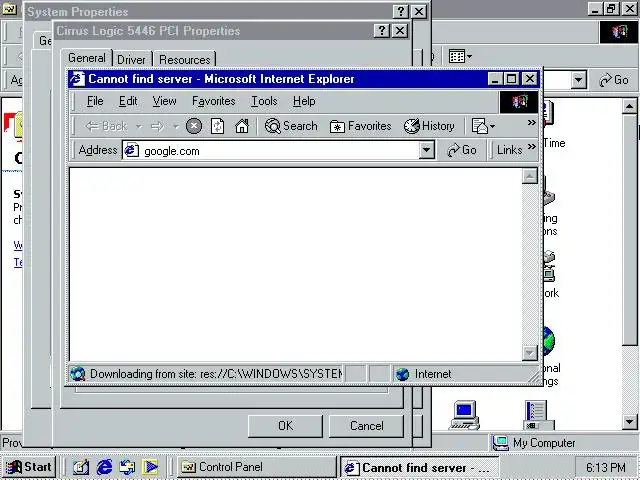Click OK in Cirrus Logic properties dialog
640x480 pixels.
tap(285, 426)
